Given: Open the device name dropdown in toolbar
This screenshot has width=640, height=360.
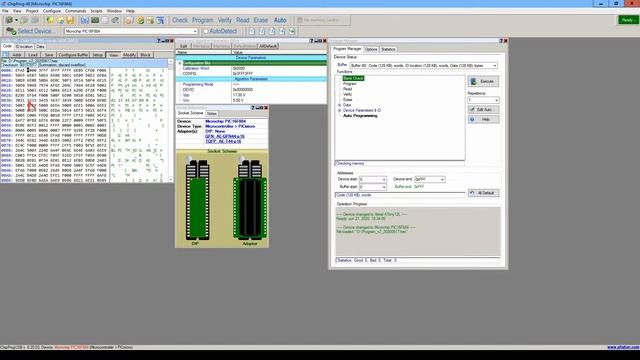Looking at the screenshot, I should click(131, 31).
